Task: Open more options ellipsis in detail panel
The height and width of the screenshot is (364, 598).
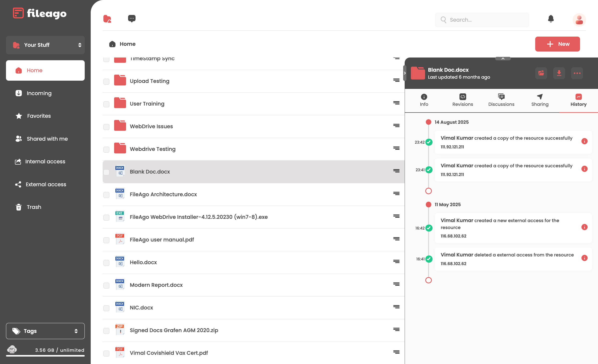Action: click(x=577, y=73)
